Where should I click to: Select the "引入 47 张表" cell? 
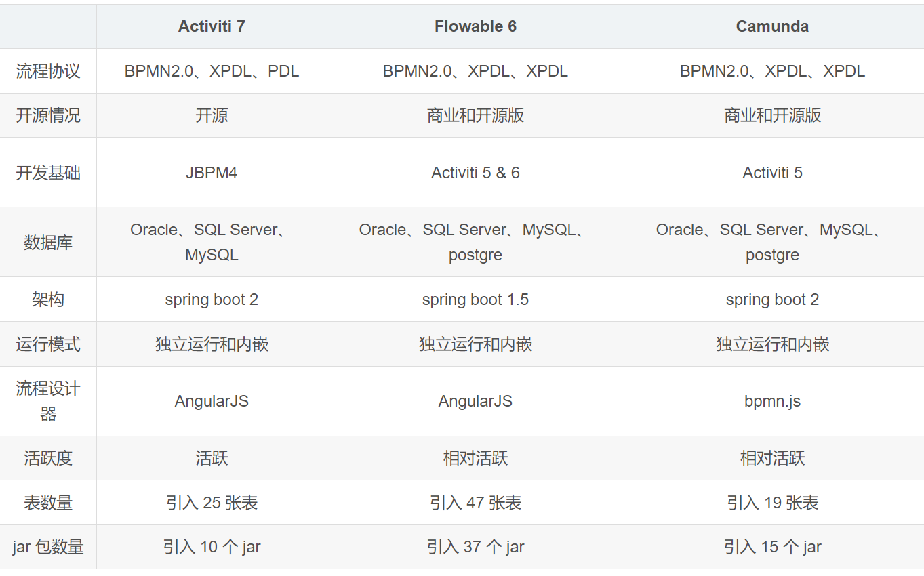tap(475, 503)
